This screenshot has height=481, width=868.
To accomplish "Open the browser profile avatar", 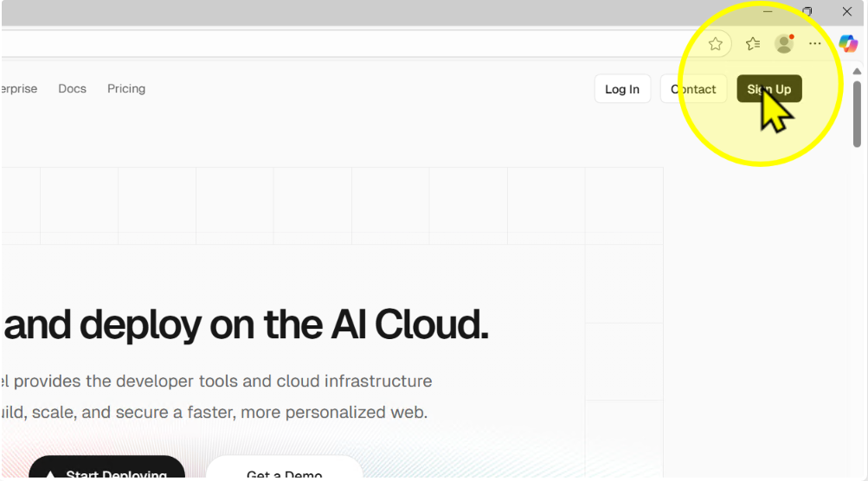I will (x=784, y=44).
